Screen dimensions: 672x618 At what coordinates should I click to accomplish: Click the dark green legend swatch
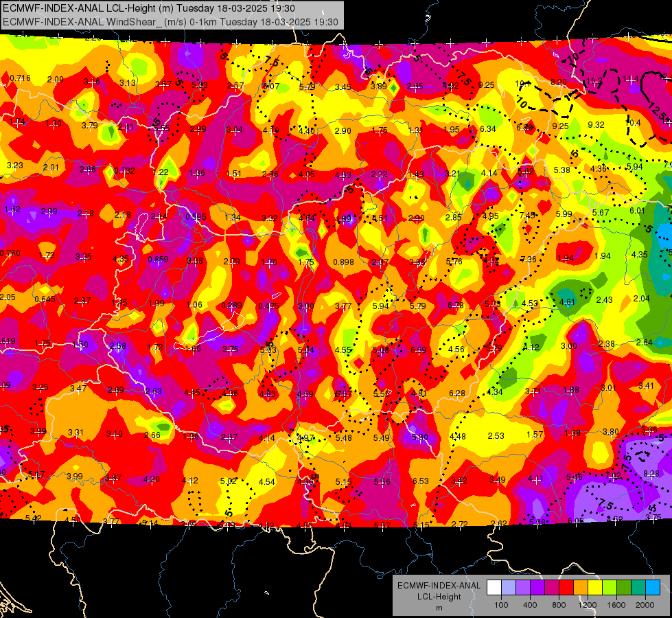(624, 588)
